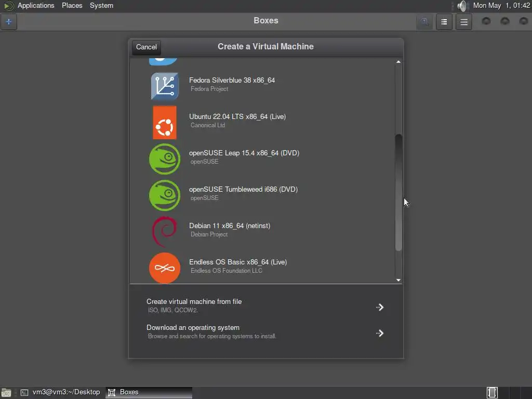Click the Boxes taskbar window button
The width and height of the screenshot is (532, 399).
(149, 392)
